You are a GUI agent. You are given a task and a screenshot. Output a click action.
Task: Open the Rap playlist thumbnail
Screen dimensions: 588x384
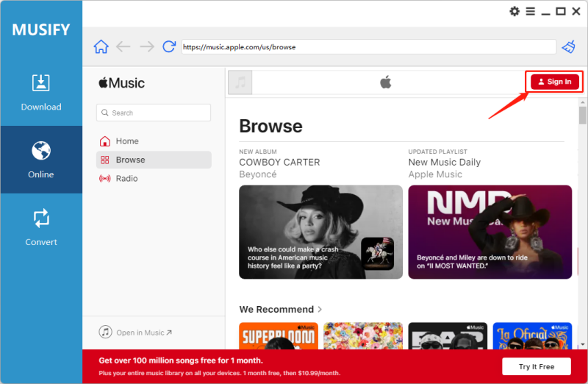(448, 336)
